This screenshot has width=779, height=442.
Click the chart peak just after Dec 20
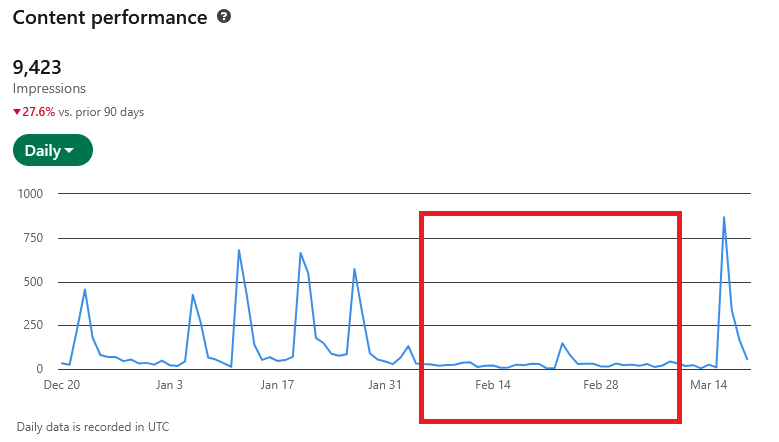pos(85,290)
